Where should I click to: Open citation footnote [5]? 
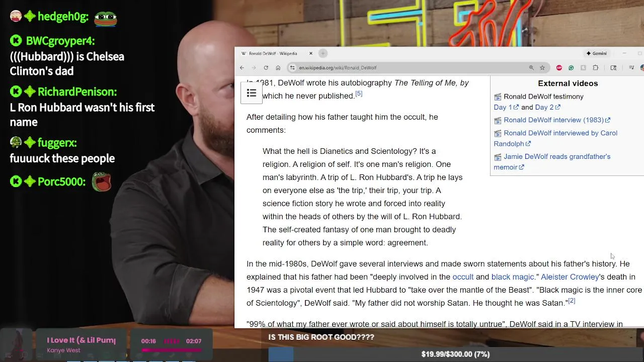[x=359, y=94]
